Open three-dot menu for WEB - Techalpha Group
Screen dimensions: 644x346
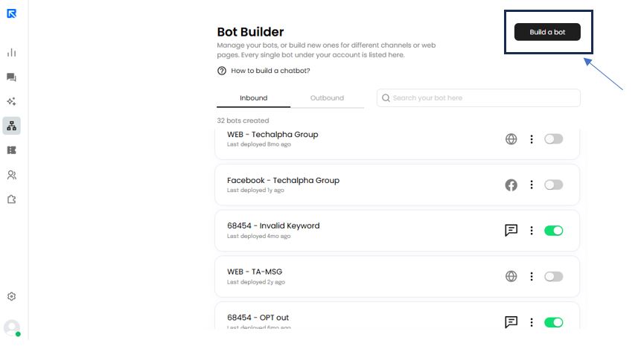coord(532,139)
